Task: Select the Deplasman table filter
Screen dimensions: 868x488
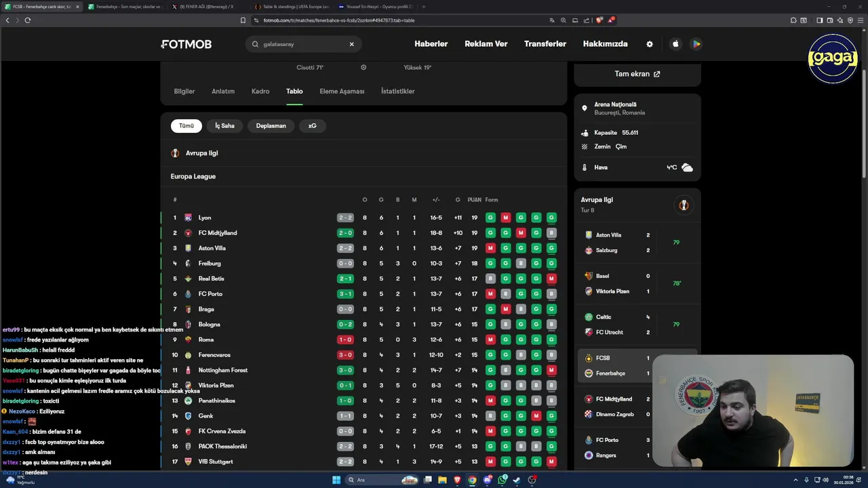Action: (x=271, y=126)
